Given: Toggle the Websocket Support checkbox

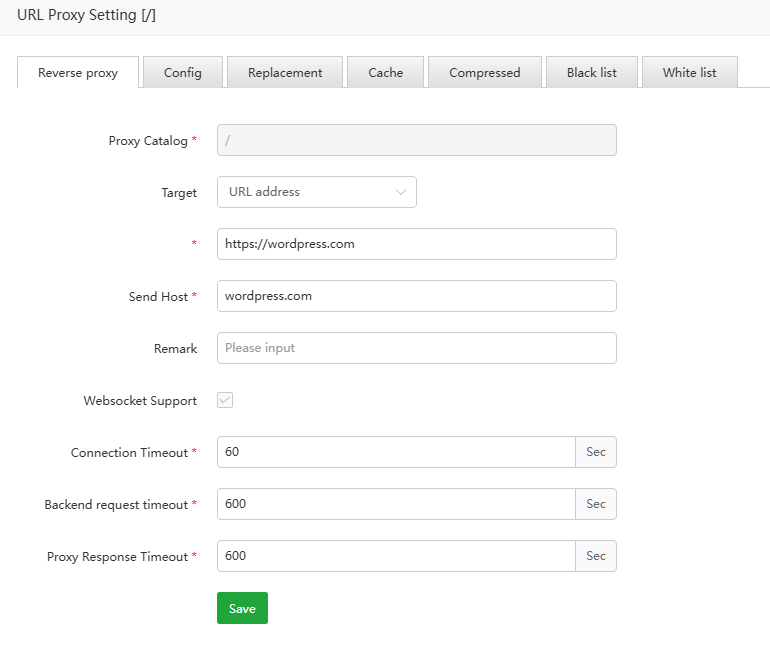Looking at the screenshot, I should (225, 400).
